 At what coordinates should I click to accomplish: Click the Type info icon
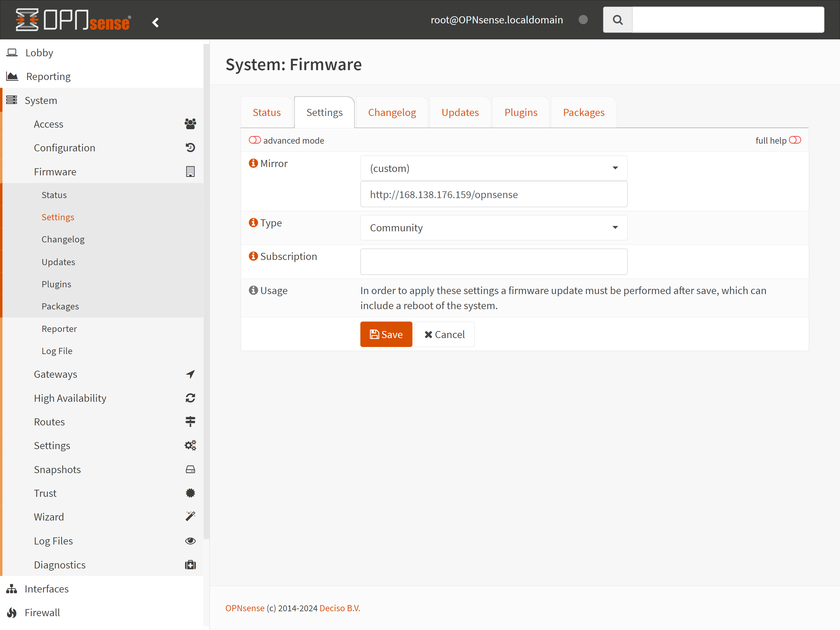coord(253,222)
